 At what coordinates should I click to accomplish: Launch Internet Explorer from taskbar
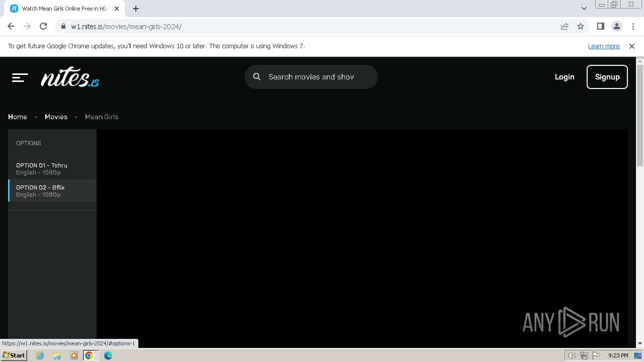tap(40, 355)
